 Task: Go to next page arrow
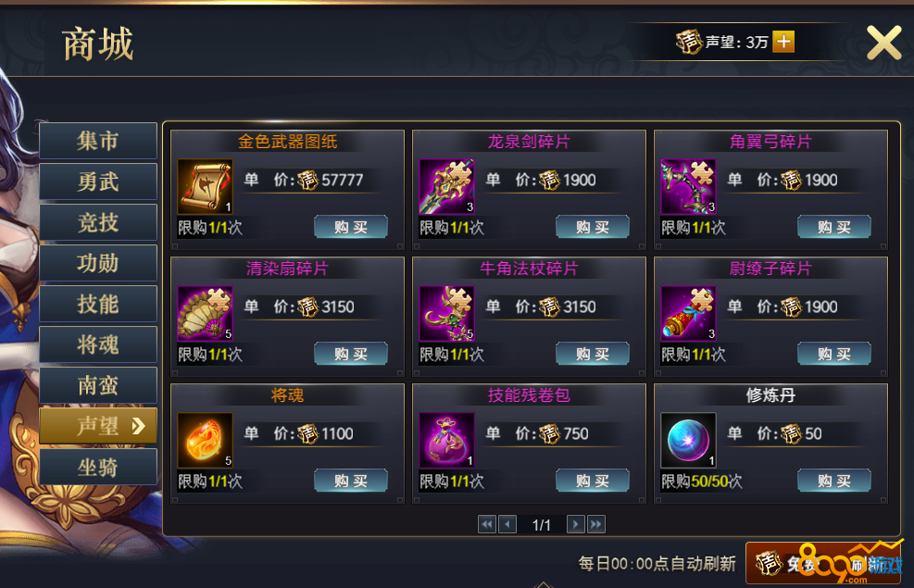[575, 524]
